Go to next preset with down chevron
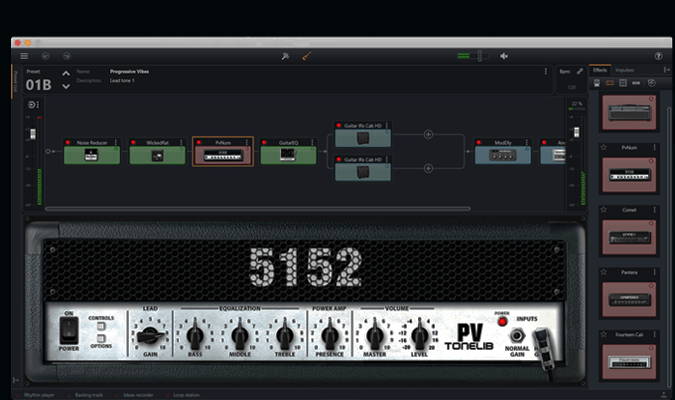Screen dimensions: 675x400 click(66, 86)
